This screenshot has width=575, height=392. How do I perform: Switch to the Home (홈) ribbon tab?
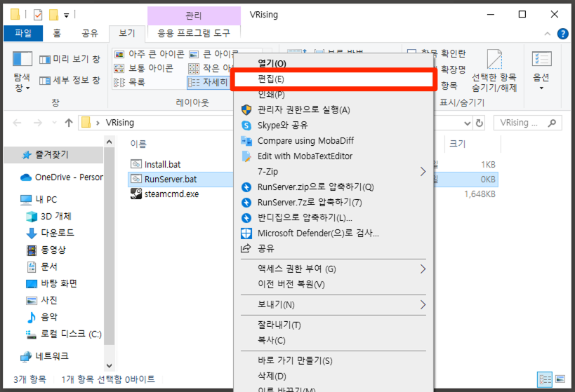57,34
